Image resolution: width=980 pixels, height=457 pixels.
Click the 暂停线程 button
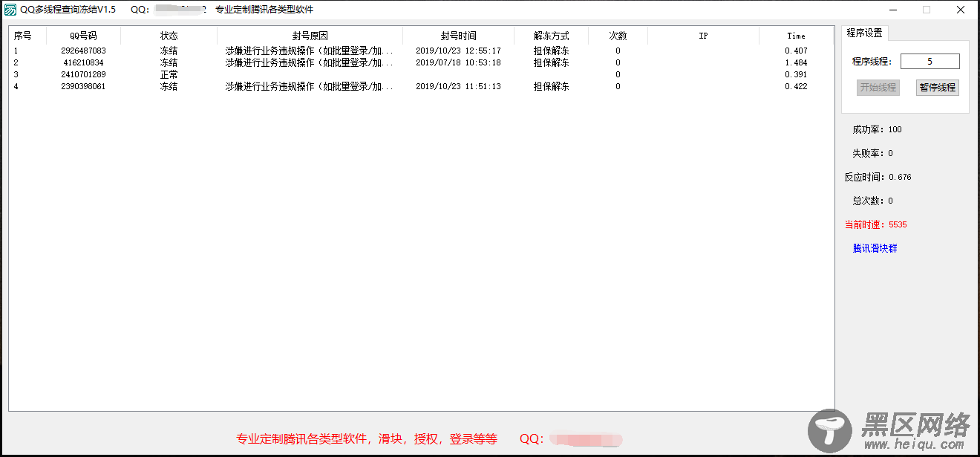[938, 88]
